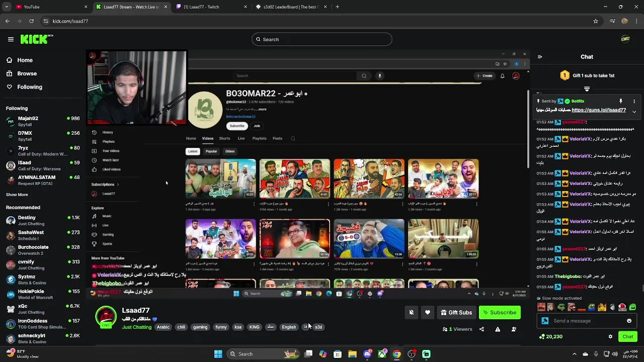Collapse the chat panel
Viewport: 644px width, 362px height.
pos(540,57)
